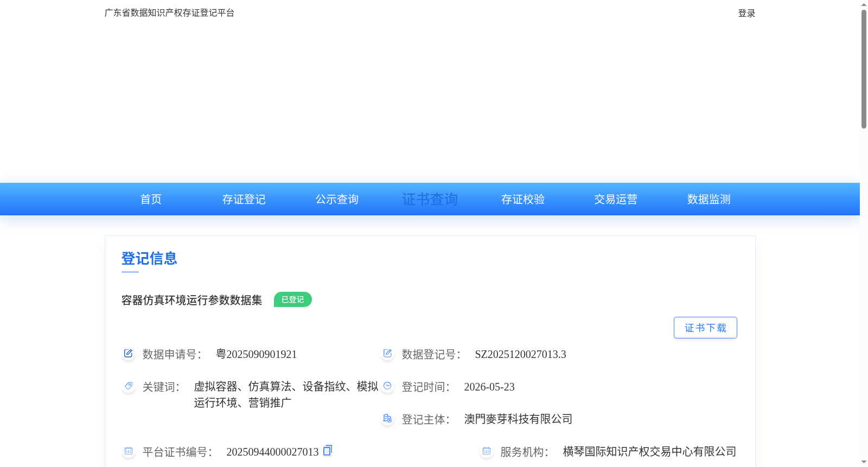The image size is (868, 467).
Task: Navigate to the 数据监测 tab
Action: (x=709, y=199)
